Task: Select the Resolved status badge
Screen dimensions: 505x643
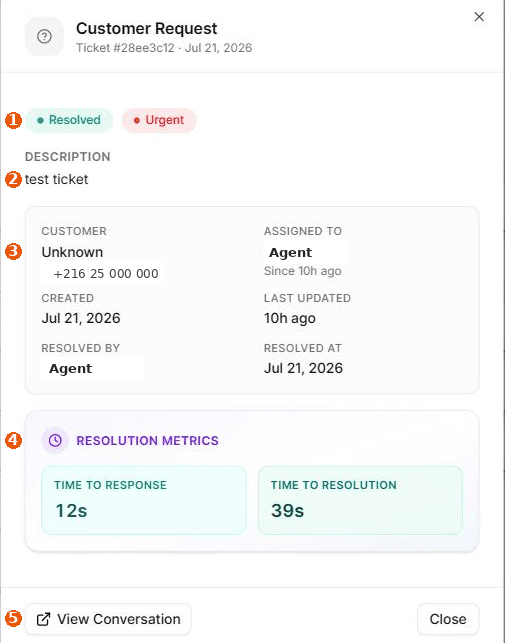Action: coord(69,120)
